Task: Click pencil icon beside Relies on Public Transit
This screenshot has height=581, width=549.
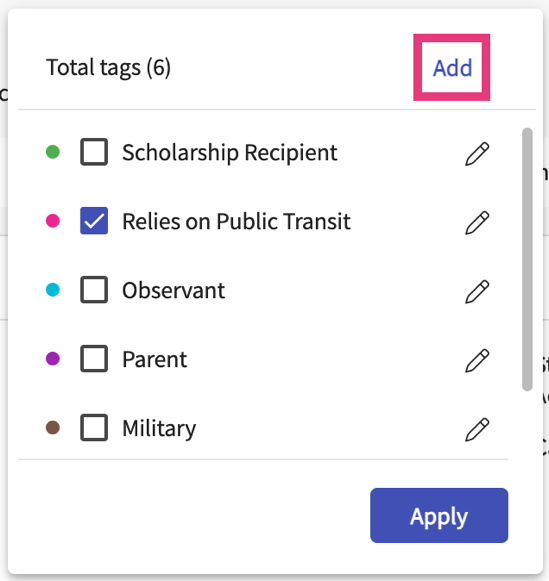Action: click(477, 222)
